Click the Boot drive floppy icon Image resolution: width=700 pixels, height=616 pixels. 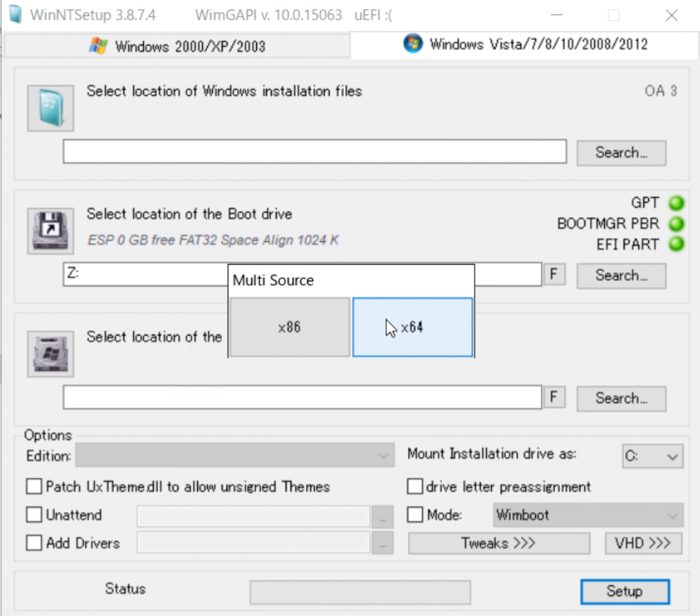pos(50,231)
